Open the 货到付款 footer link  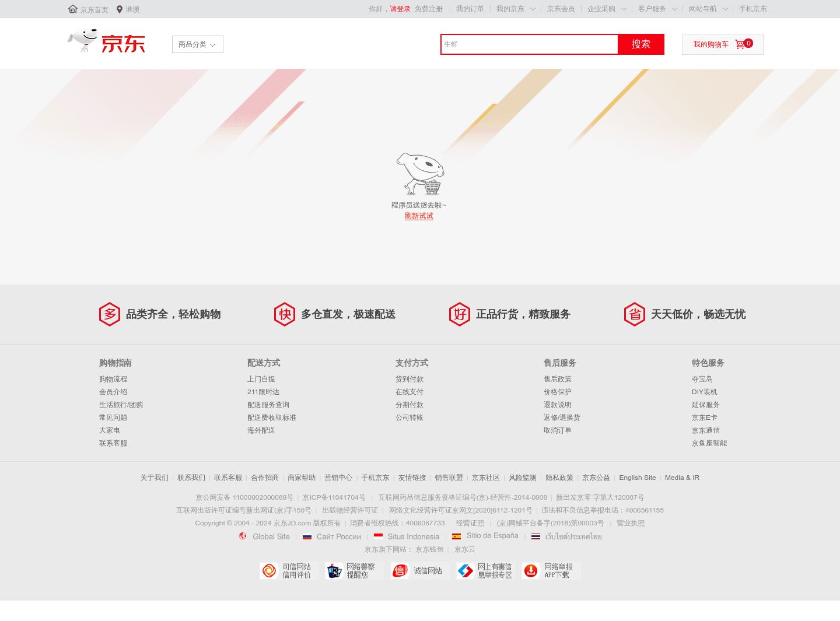pos(409,379)
